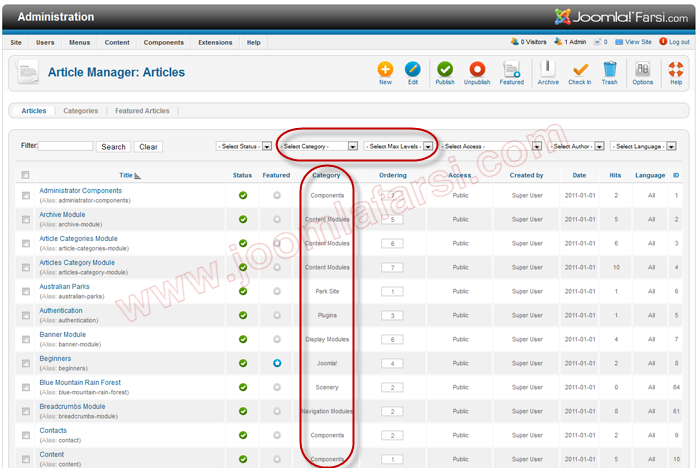This screenshot has height=468, width=700.
Task: Switch to the Categories tab
Action: click(80, 111)
